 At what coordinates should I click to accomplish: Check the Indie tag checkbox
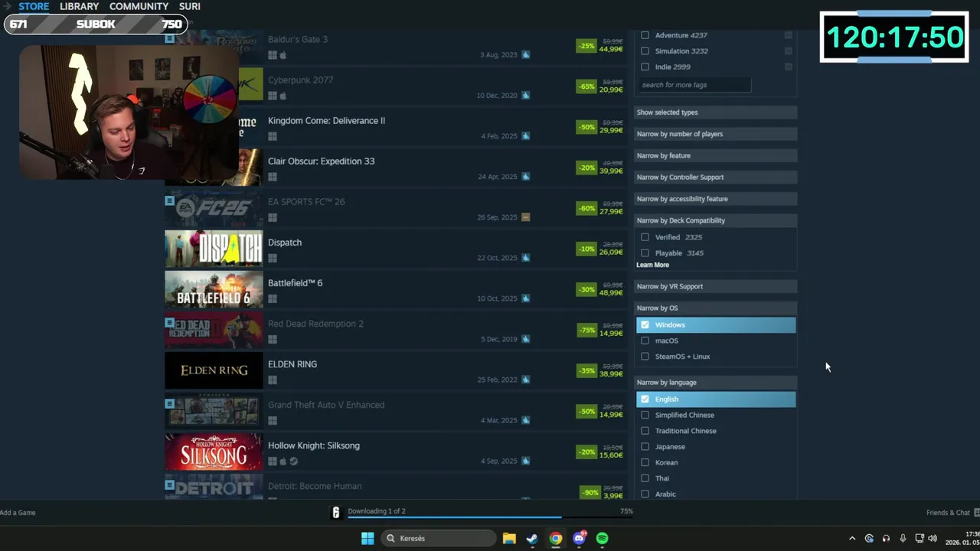pyautogui.click(x=645, y=67)
